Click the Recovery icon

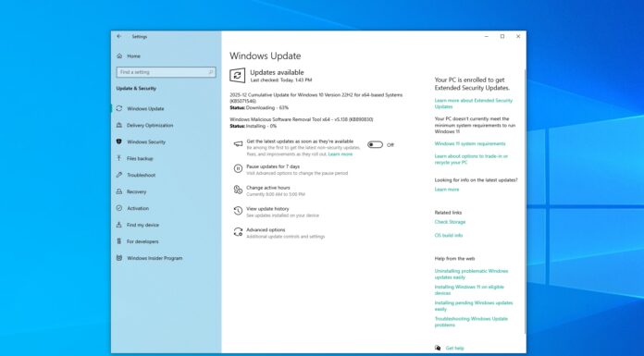coord(119,191)
